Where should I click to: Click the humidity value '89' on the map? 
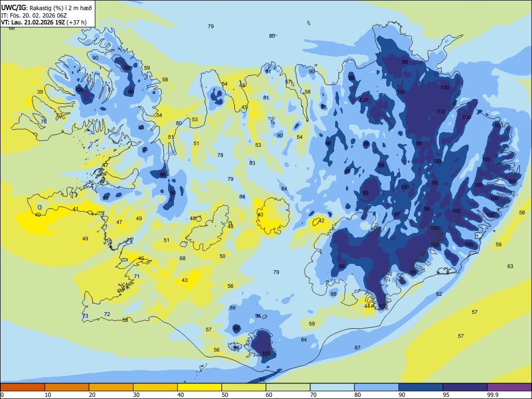(232, 307)
